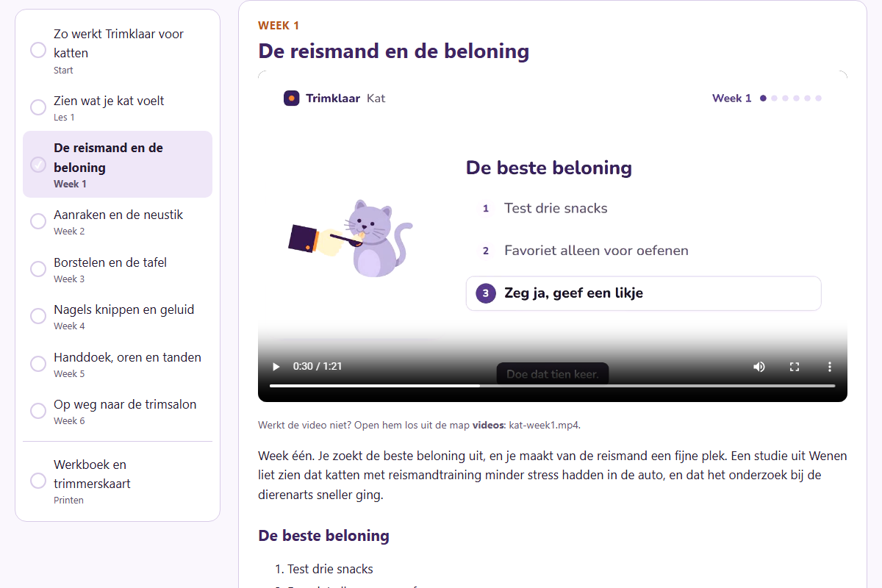882x588 pixels.
Task: Select current lesson 'De reismand en de beloning'
Action: click(x=118, y=165)
